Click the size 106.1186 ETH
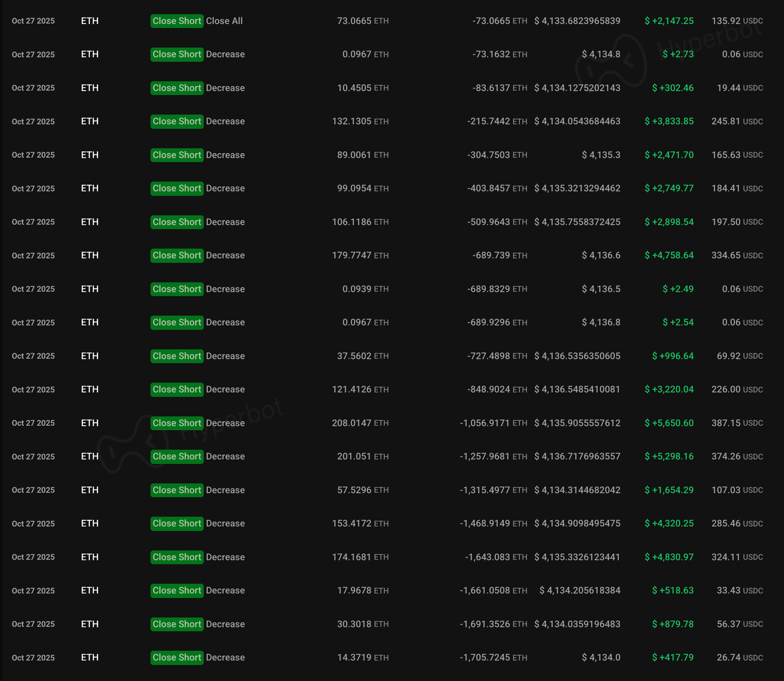 click(361, 222)
